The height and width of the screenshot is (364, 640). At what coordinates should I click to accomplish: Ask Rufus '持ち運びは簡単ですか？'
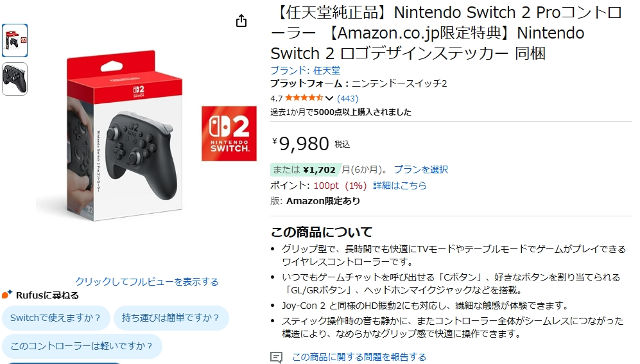click(x=171, y=318)
